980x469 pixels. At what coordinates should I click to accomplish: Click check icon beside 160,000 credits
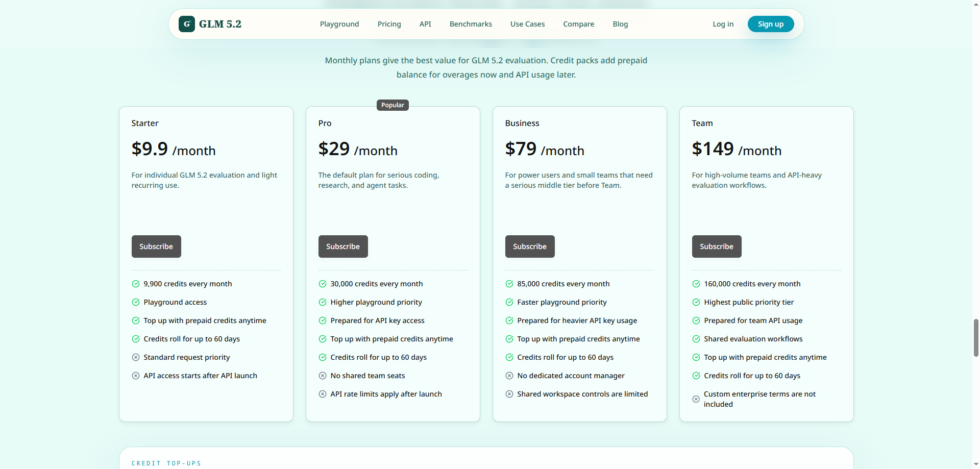(x=696, y=284)
